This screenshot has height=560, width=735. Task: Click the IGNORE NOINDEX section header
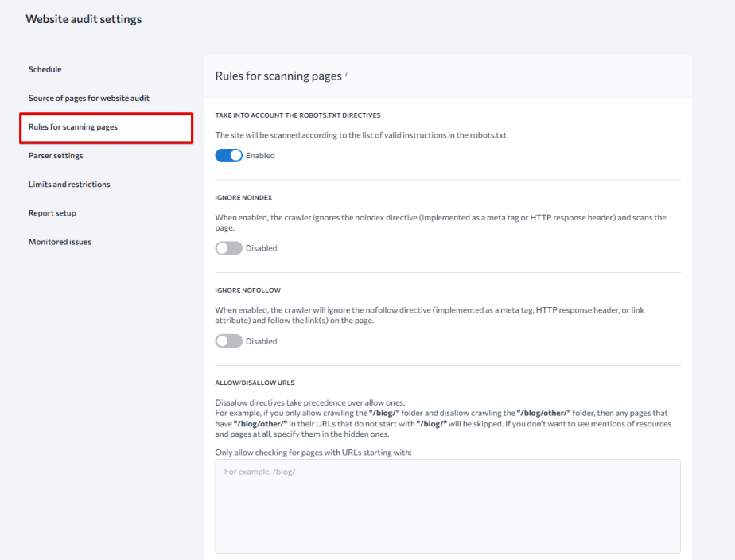click(247, 196)
